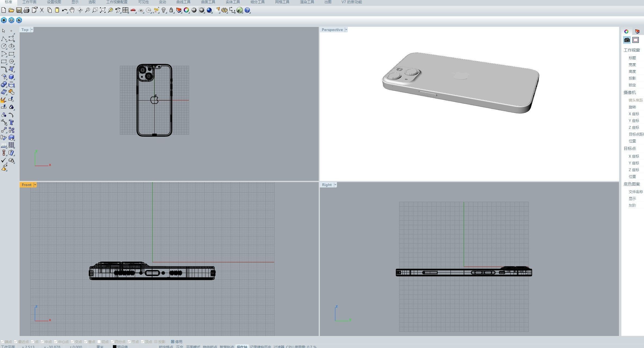Open Help with the question mark icon
Viewport: 644px width, 348px height.
pos(247,10)
